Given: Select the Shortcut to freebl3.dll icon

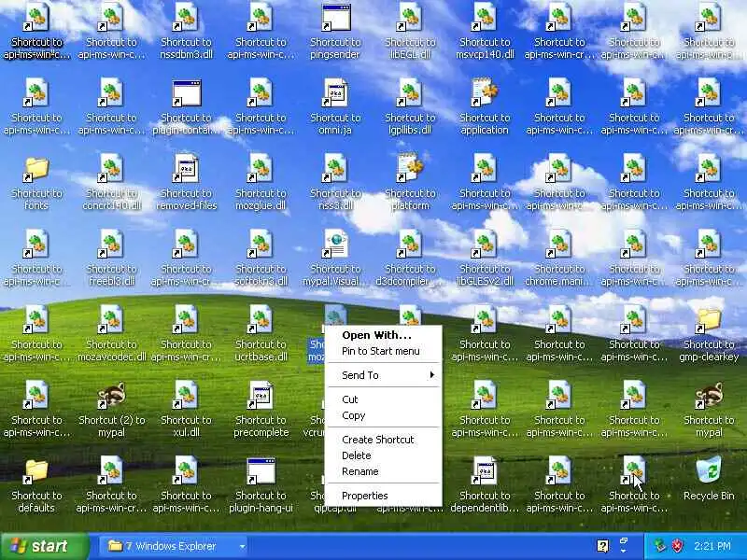Looking at the screenshot, I should click(x=111, y=259).
